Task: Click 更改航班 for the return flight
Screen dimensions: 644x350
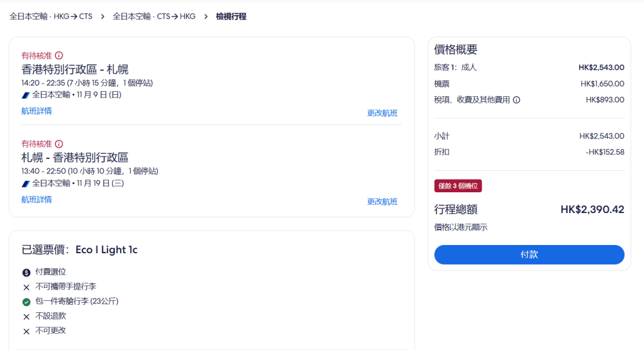Action: [x=382, y=202]
